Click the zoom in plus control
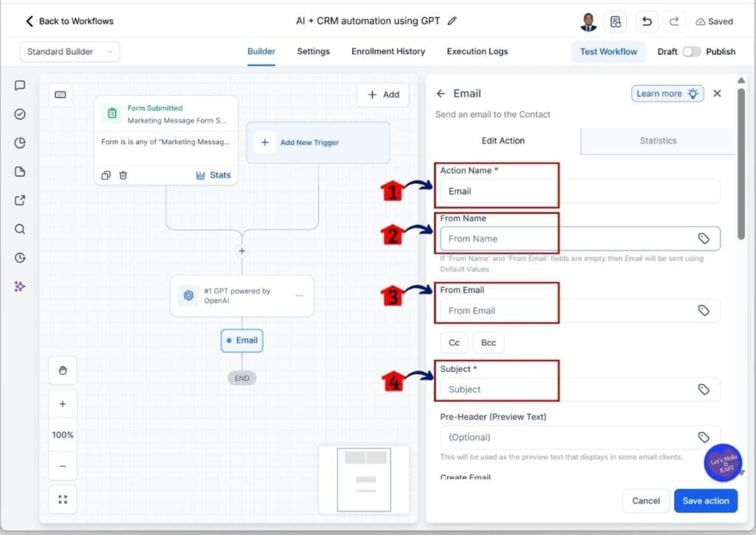Image resolution: width=756 pixels, height=535 pixels. click(x=62, y=403)
